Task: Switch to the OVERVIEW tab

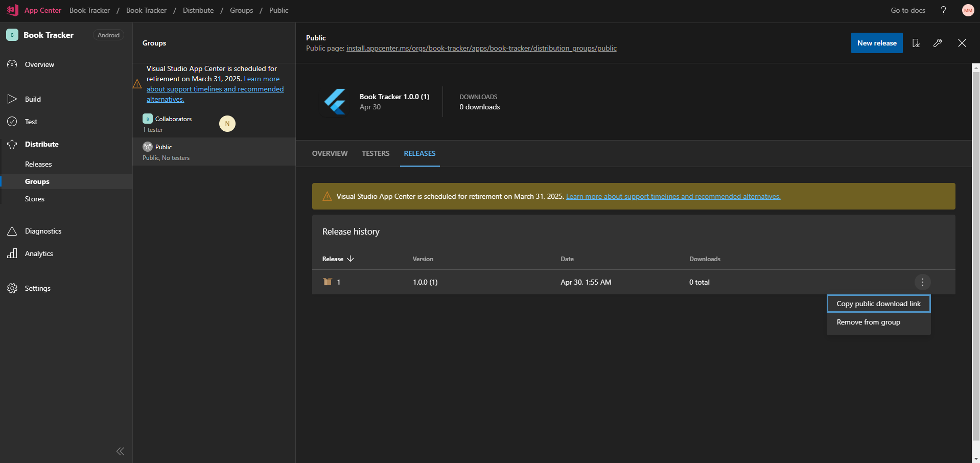Action: 330,153
